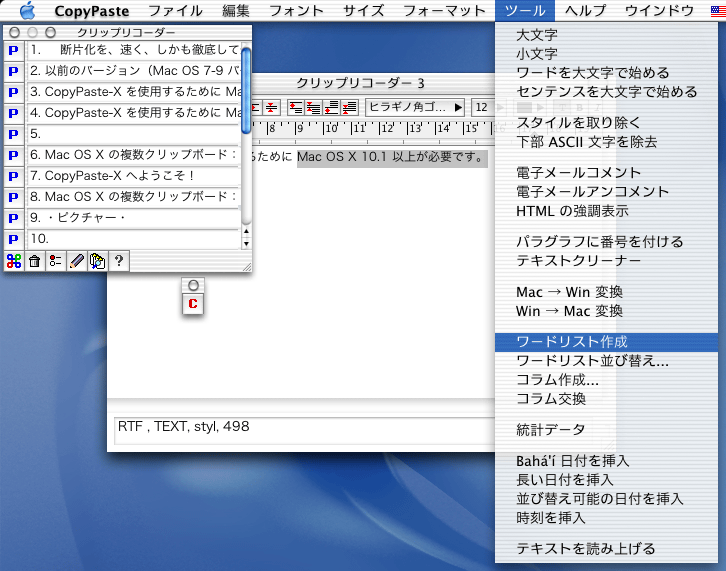
Task: Open the フォント menu
Action: [296, 11]
